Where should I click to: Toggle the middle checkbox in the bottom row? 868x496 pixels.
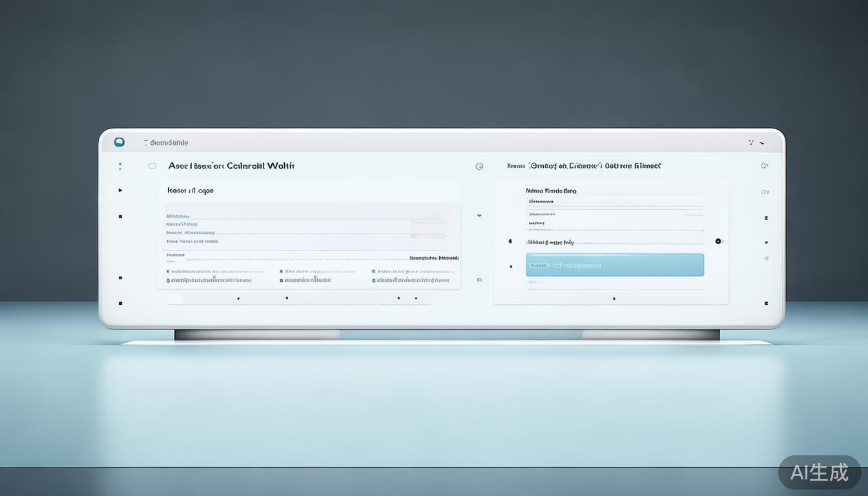click(x=282, y=280)
